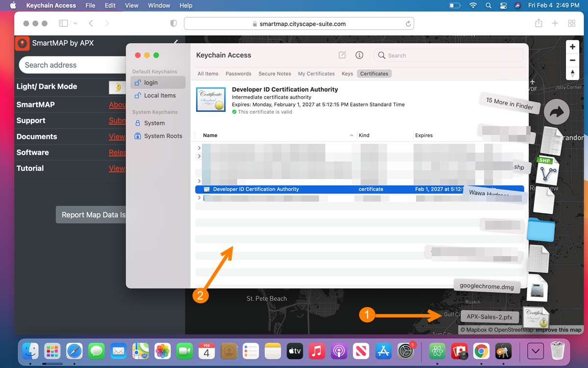Go to the My Certificates tab

(x=317, y=74)
